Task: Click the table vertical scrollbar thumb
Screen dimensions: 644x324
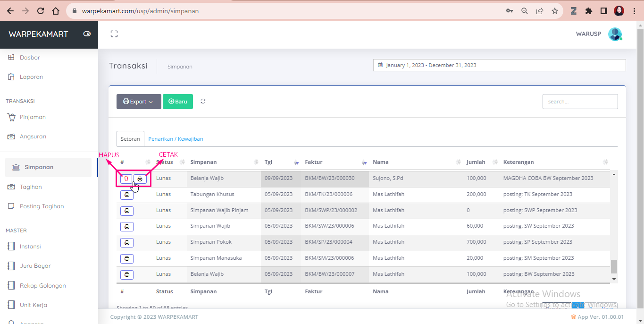Action: pos(614,266)
